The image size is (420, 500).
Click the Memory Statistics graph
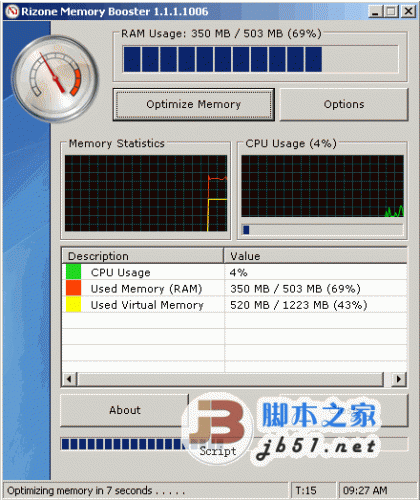(x=146, y=193)
